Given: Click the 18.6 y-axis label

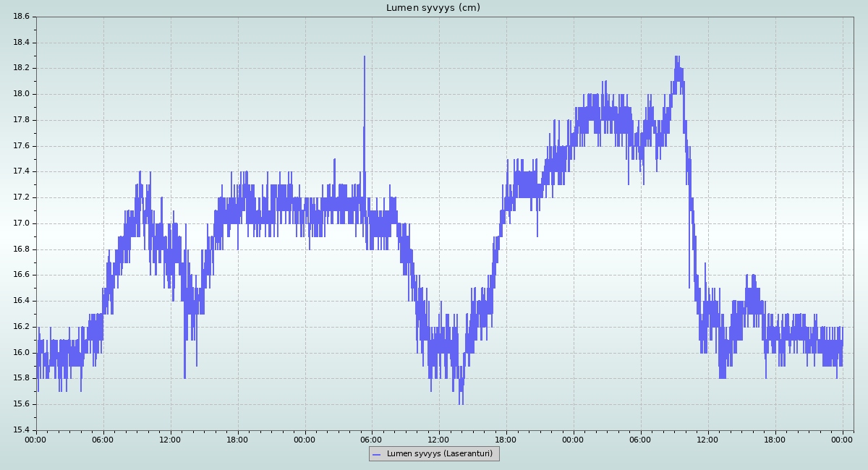Looking at the screenshot, I should point(20,16).
